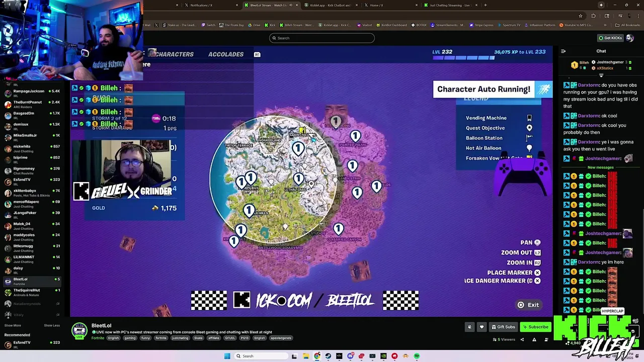
Task: Open Discord from the taskbar
Action: coord(350,356)
